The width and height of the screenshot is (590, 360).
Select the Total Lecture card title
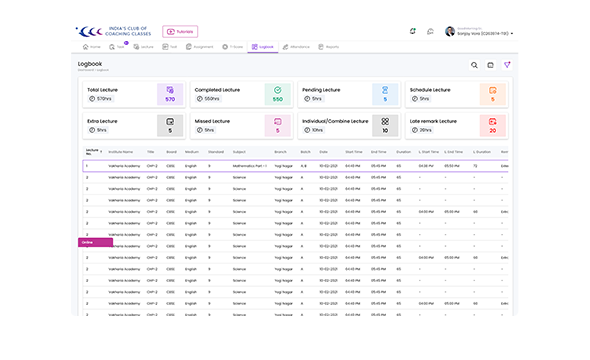[x=102, y=90]
